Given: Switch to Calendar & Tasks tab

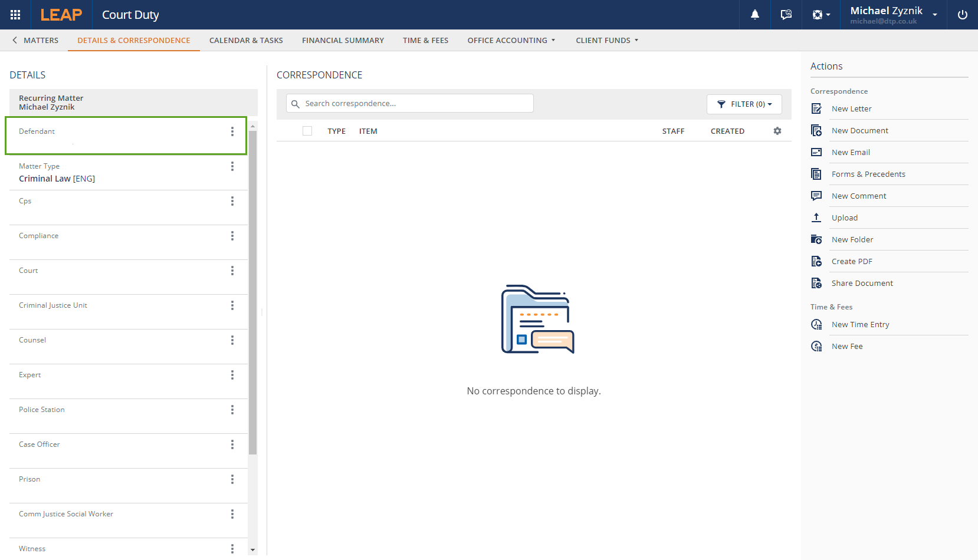Looking at the screenshot, I should (246, 40).
